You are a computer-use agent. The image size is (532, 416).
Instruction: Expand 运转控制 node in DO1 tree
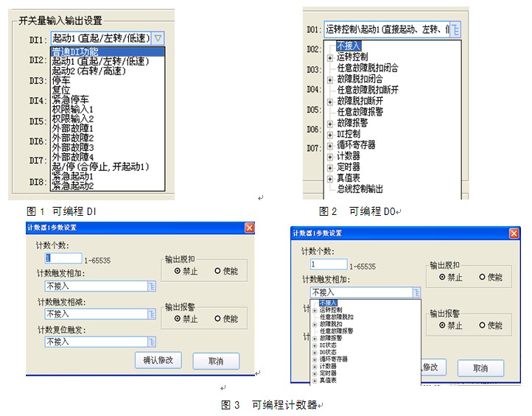330,57
